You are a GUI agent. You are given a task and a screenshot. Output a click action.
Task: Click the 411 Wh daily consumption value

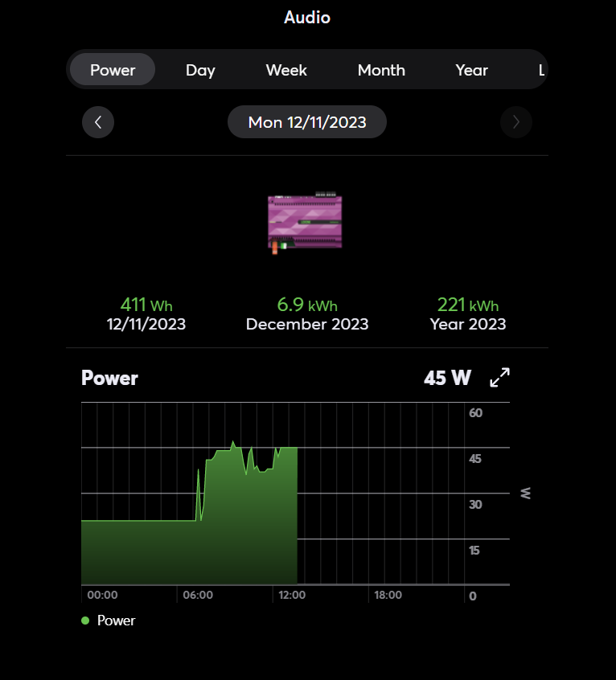pos(146,305)
